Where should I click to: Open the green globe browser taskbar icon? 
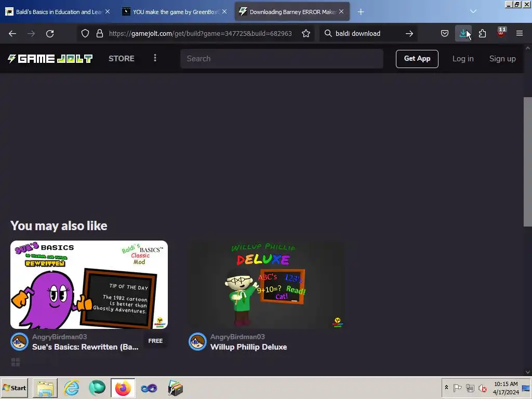[97, 388]
